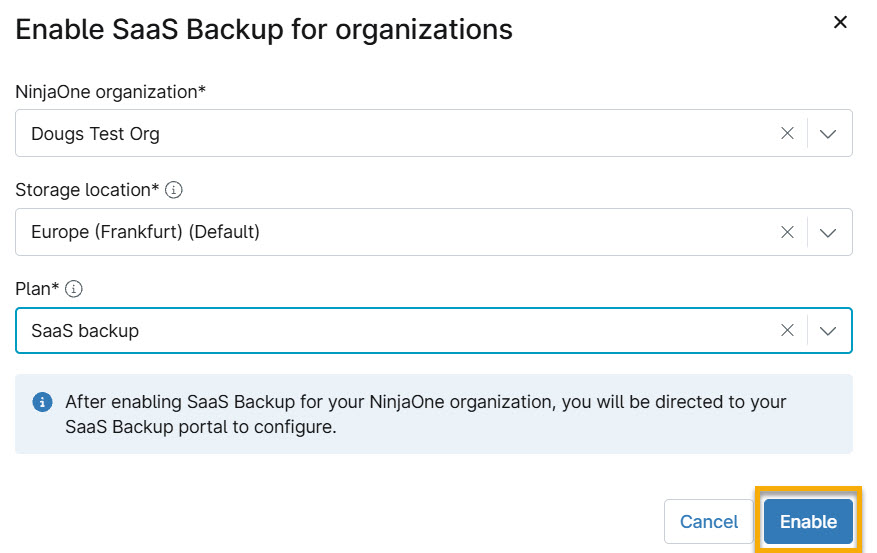The image size is (877, 553).
Task: Click the Plan label text
Action: (37, 289)
